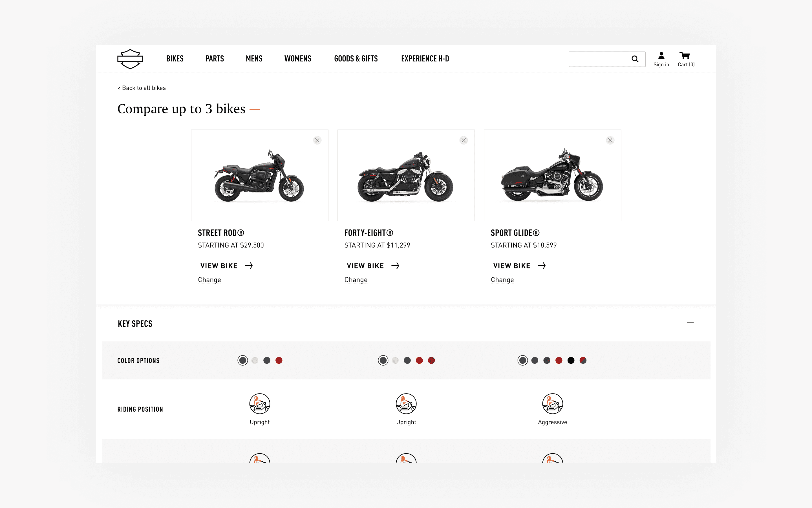Click the Harley-Davidson shield logo

[x=130, y=59]
